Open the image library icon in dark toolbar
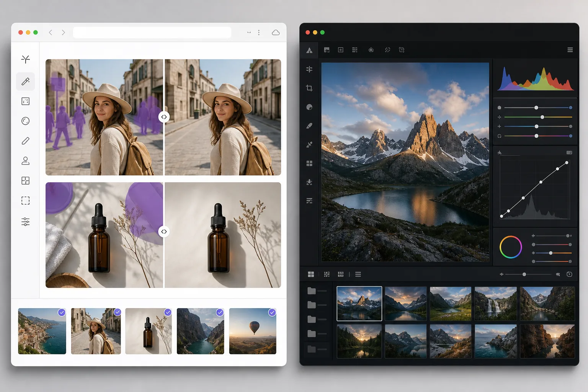588x392 pixels. [x=327, y=50]
